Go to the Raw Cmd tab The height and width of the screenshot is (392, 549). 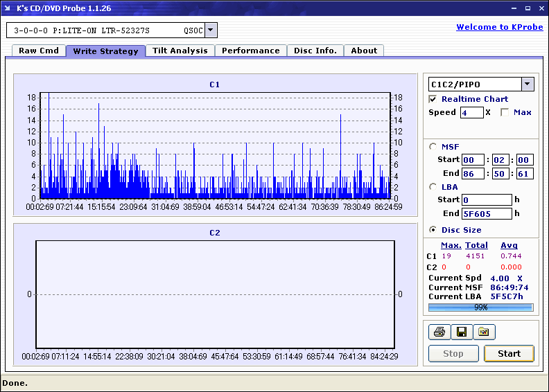39,51
